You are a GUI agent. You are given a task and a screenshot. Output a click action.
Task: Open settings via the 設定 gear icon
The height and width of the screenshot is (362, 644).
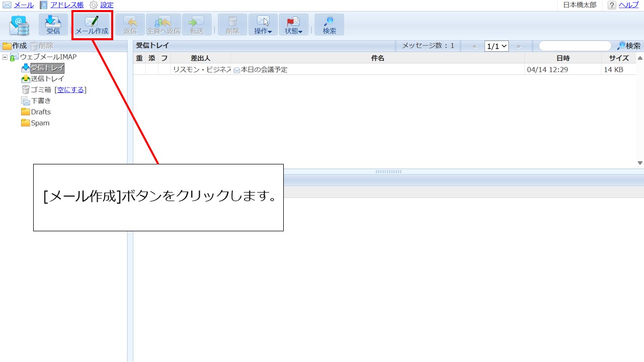coord(106,5)
